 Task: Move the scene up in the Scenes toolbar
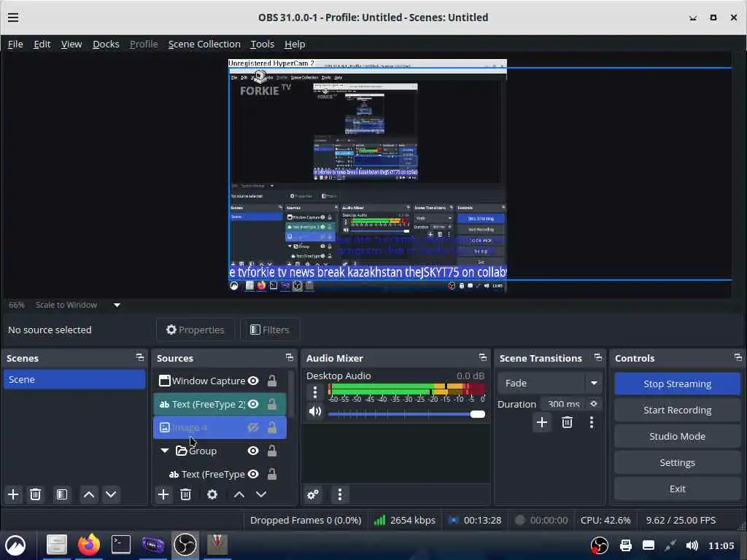88,494
